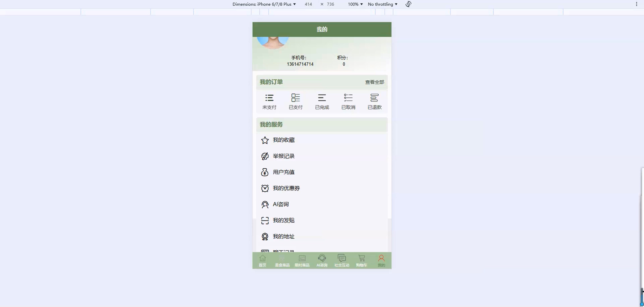Open the shopping cart (购物车) tab
This screenshot has height=307, width=644.
pyautogui.click(x=362, y=261)
